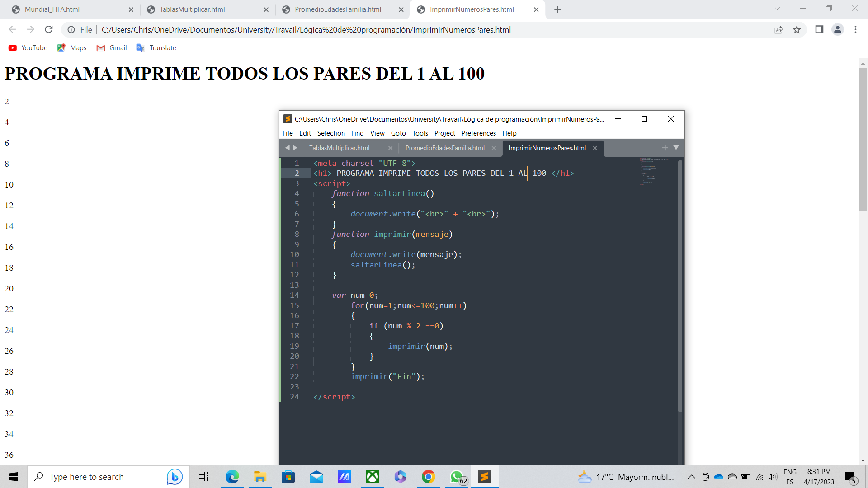The image size is (868, 488).
Task: Reload the ImprimirNumerosPares page
Action: [x=49, y=29]
